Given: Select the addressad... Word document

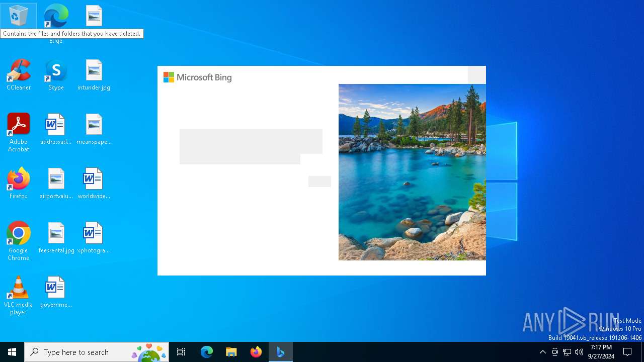Looking at the screenshot, I should pyautogui.click(x=56, y=130).
